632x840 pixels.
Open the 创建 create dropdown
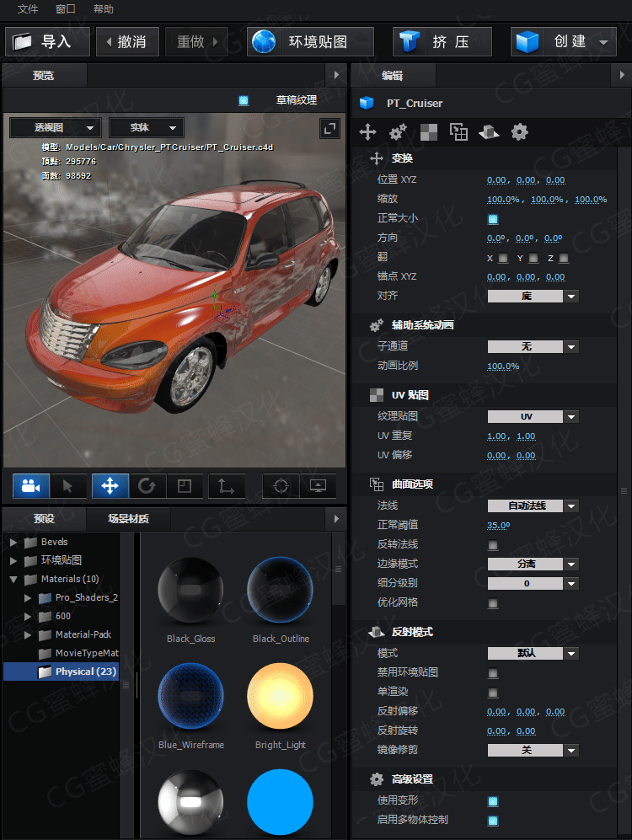[564, 42]
